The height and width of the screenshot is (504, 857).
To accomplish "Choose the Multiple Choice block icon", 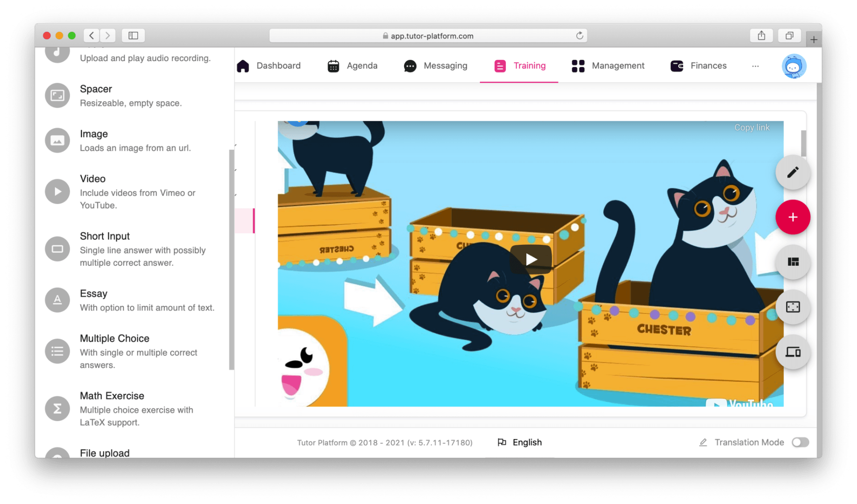I will (57, 351).
